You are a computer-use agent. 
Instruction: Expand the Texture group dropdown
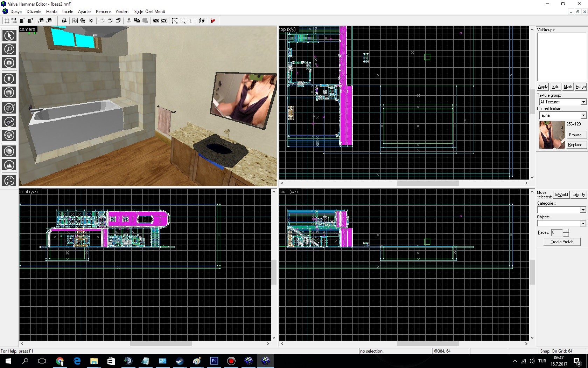tap(583, 102)
